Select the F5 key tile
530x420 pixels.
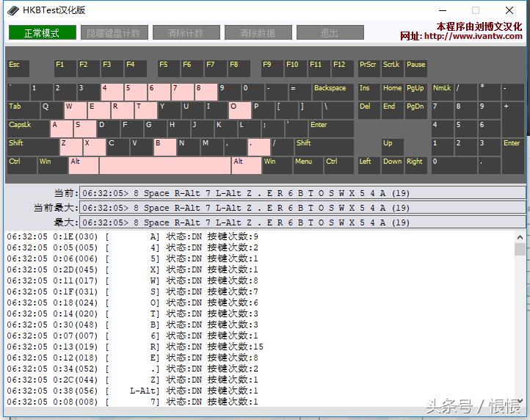point(169,68)
